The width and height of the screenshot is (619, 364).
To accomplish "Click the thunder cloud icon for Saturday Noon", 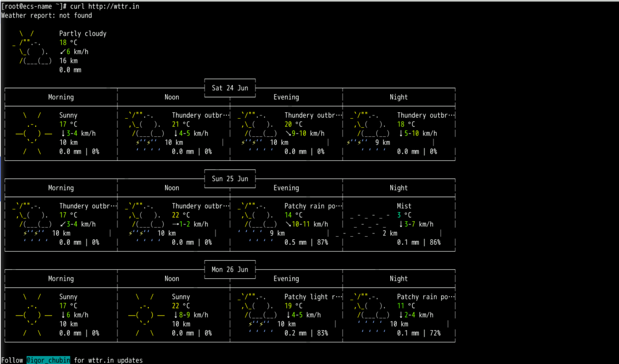I will coord(145,133).
